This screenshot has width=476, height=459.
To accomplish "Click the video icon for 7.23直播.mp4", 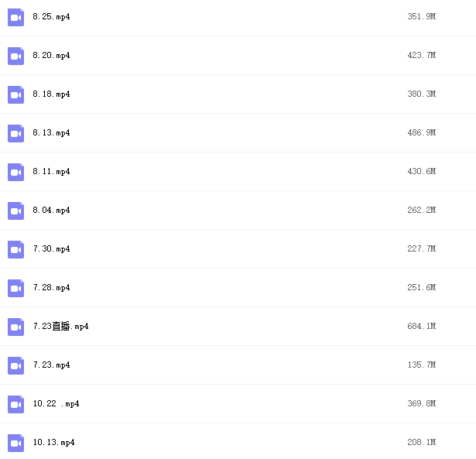I will click(x=15, y=327).
